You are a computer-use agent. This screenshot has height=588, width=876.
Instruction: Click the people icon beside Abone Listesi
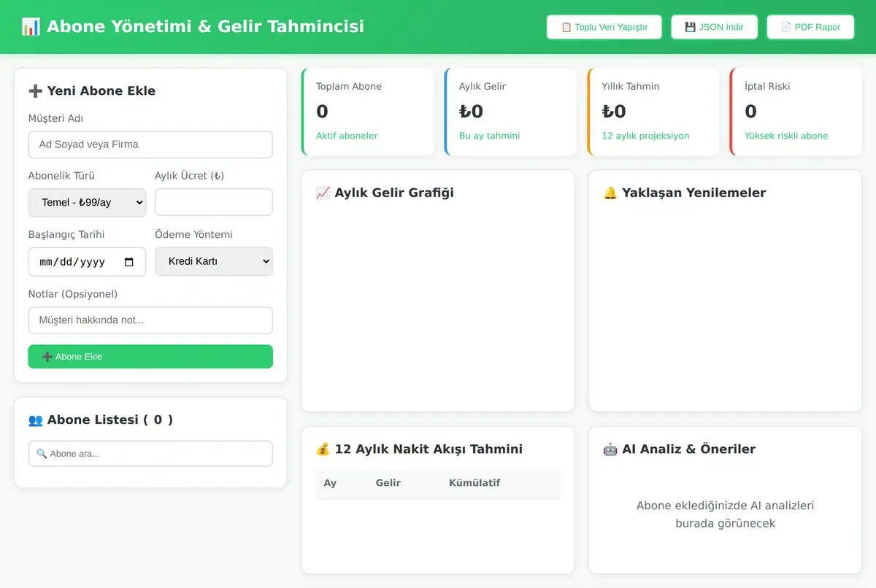coord(35,420)
